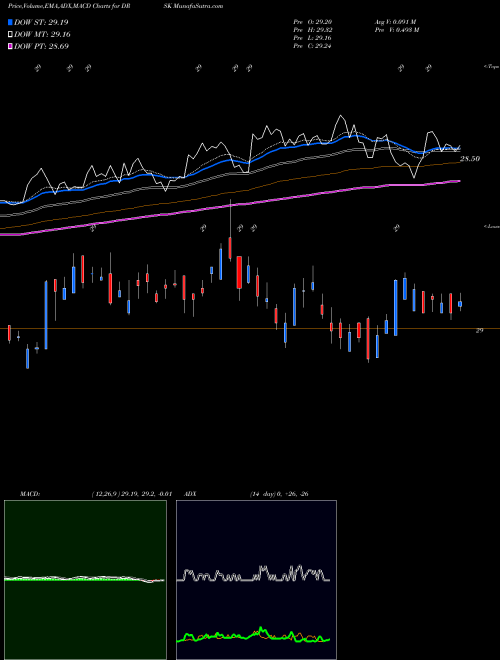500x660 pixels.
Task: Click the 29 price axis label
Action: point(479,331)
